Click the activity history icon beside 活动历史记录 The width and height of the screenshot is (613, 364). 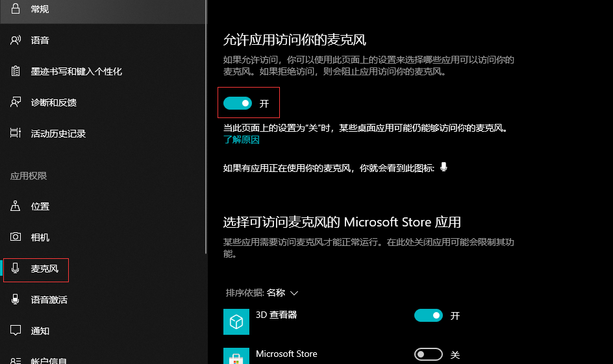(x=16, y=134)
